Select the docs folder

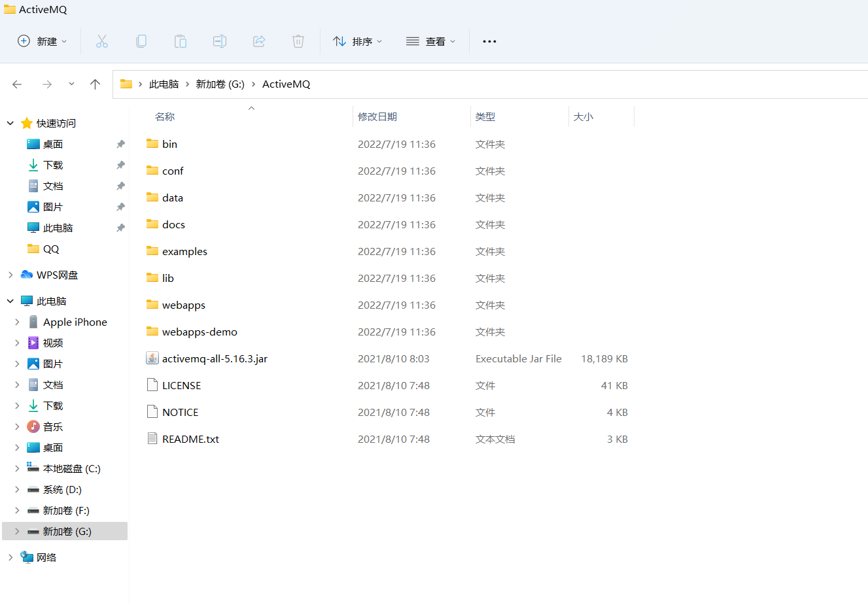(173, 224)
